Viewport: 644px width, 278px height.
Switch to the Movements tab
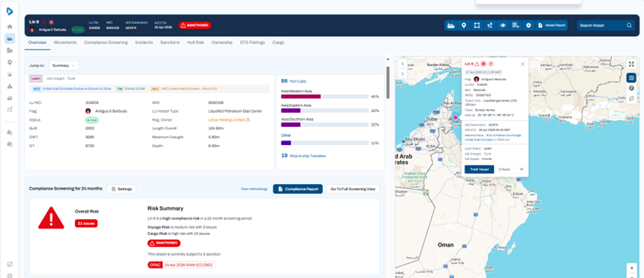point(65,42)
